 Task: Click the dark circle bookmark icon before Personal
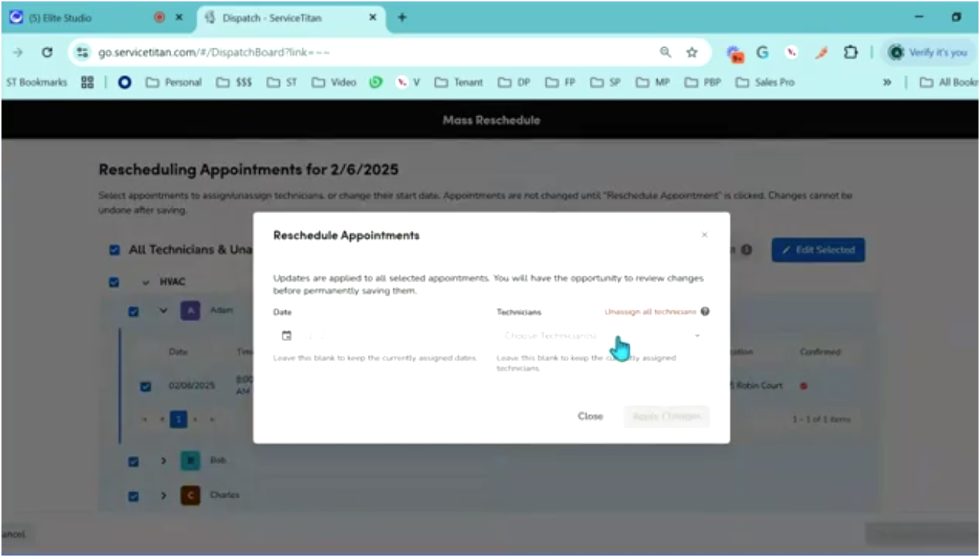pyautogui.click(x=125, y=83)
